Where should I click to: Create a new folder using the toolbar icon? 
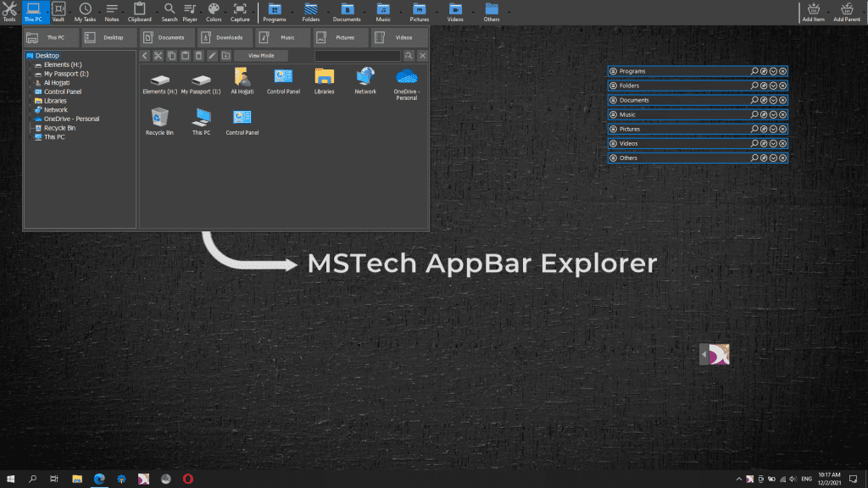(225, 55)
